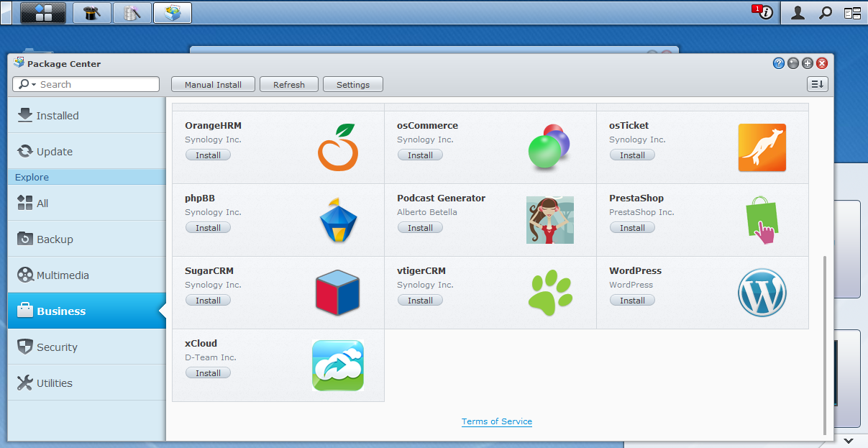Open the Update section

tap(87, 151)
